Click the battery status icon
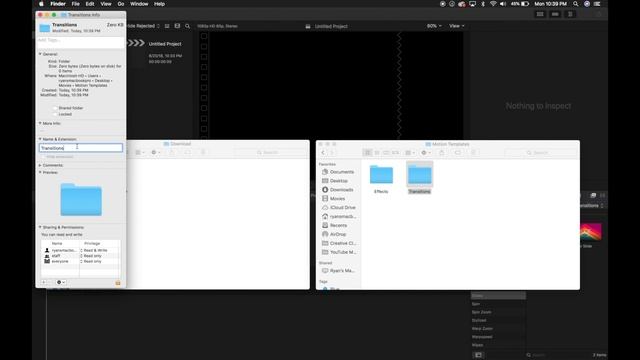Image resolution: width=640 pixels, height=360 pixels. pos(525,4)
